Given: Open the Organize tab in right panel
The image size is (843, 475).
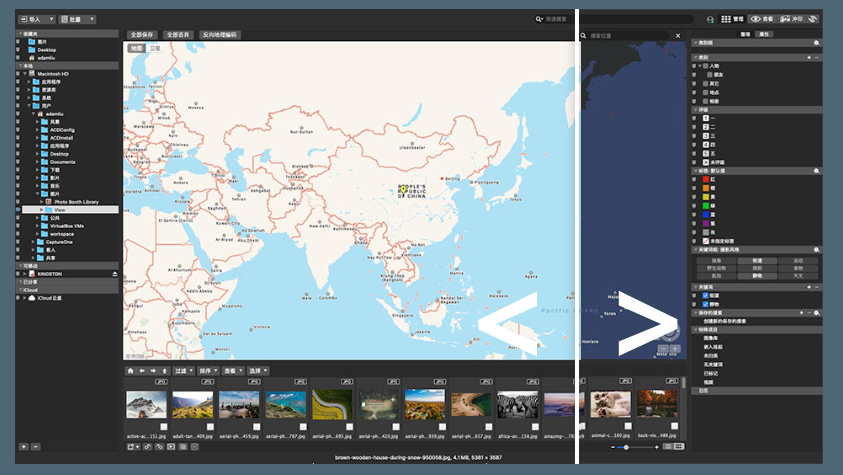Looking at the screenshot, I should [745, 34].
